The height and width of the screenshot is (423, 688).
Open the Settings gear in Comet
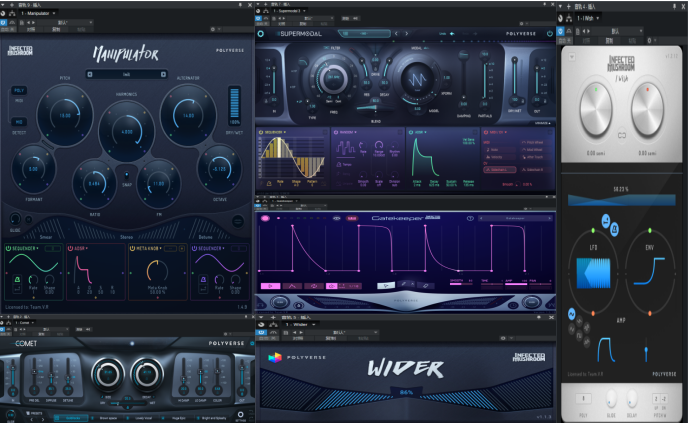[x=240, y=415]
